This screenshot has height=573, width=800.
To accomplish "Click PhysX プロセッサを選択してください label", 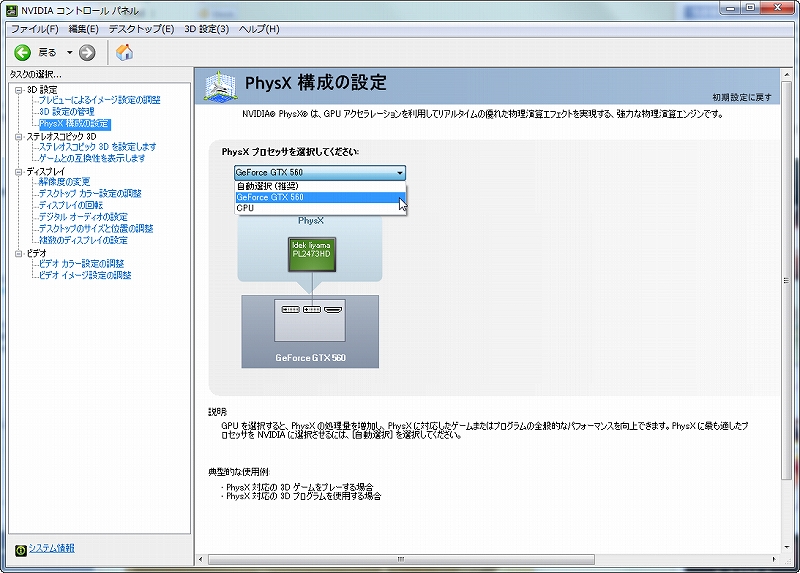I will click(290, 152).
